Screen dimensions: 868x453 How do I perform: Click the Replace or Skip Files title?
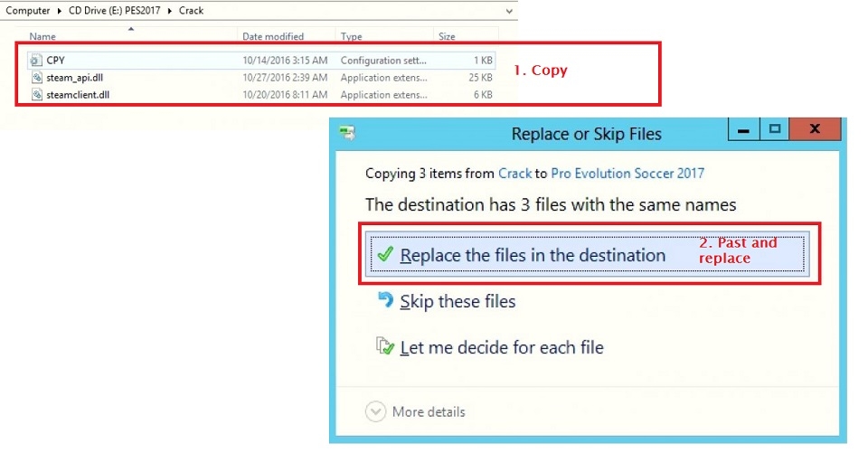pos(586,134)
